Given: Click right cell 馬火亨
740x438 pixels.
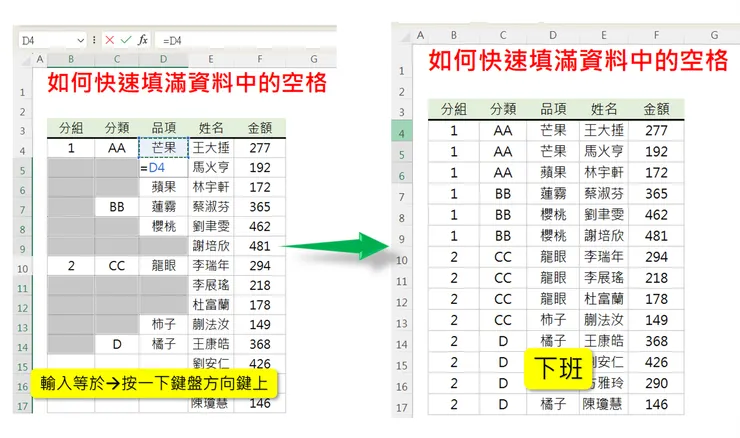Looking at the screenshot, I should pyautogui.click(x=604, y=152).
